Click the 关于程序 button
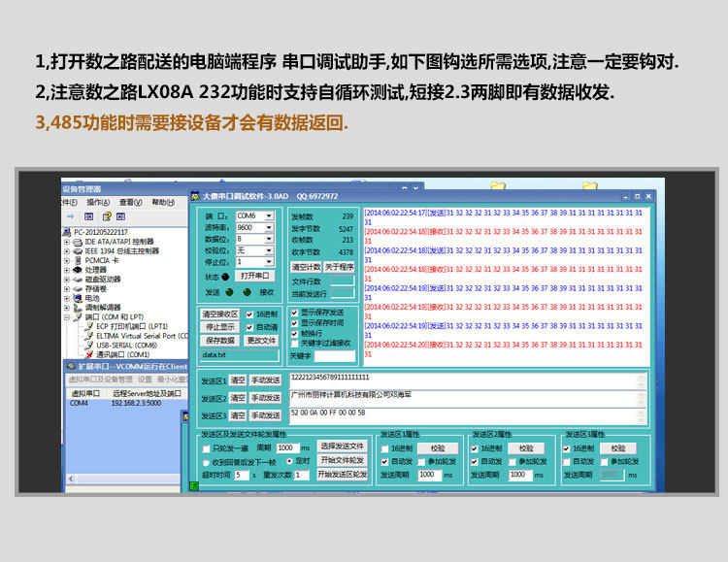Image resolution: width=728 pixels, height=562 pixels. 339,267
